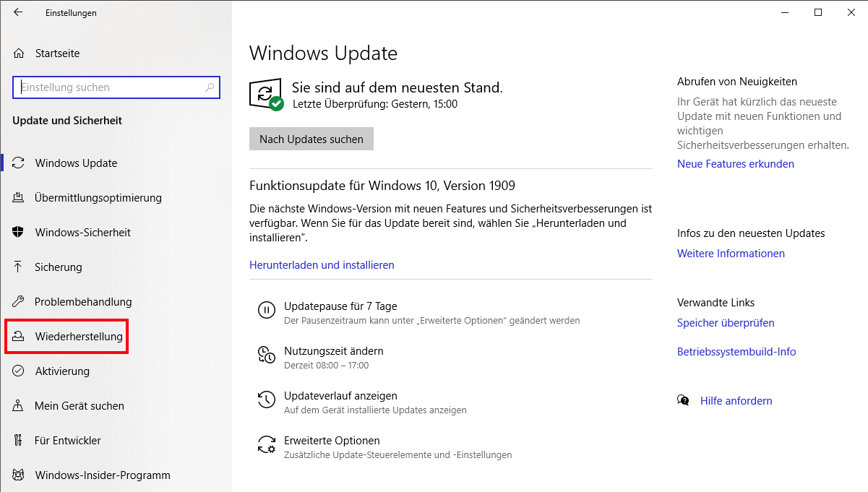Click 'Derzeit 08:00 – 17:00' text
This screenshot has width=868, height=492.
pyautogui.click(x=326, y=366)
